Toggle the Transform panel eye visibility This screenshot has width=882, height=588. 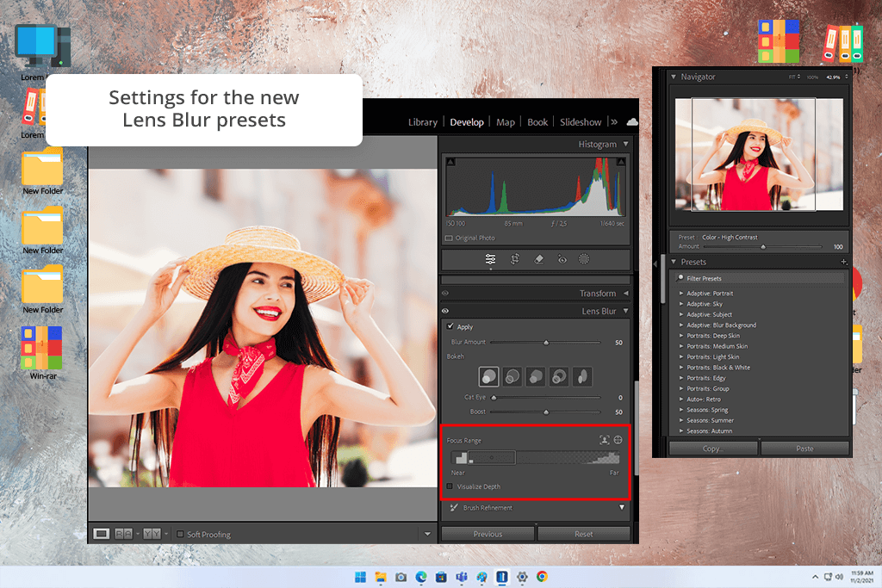coord(445,294)
